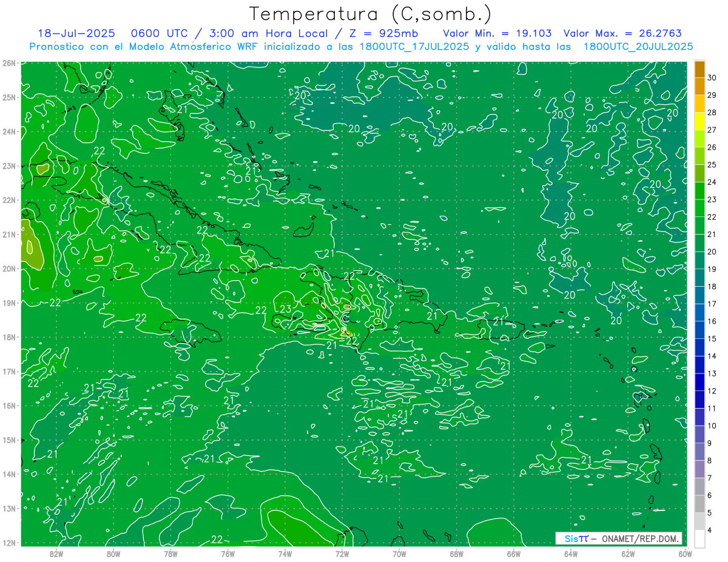Click the "12N" latitude label

point(8,543)
